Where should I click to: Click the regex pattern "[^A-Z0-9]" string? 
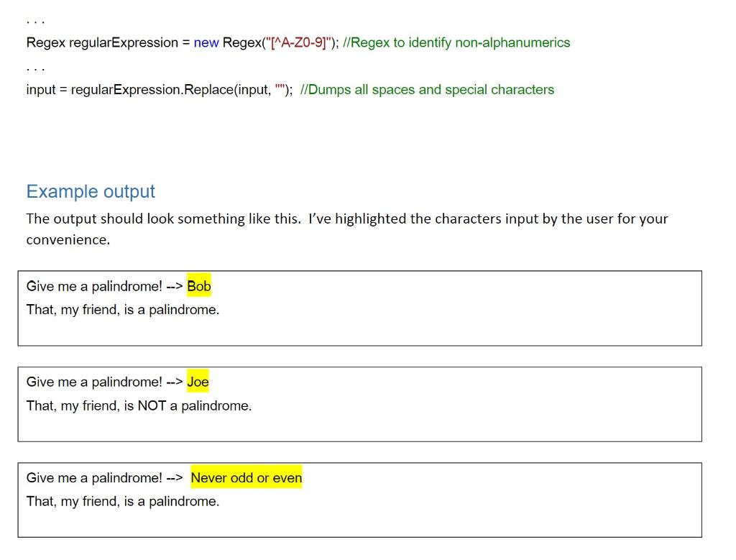(x=298, y=42)
